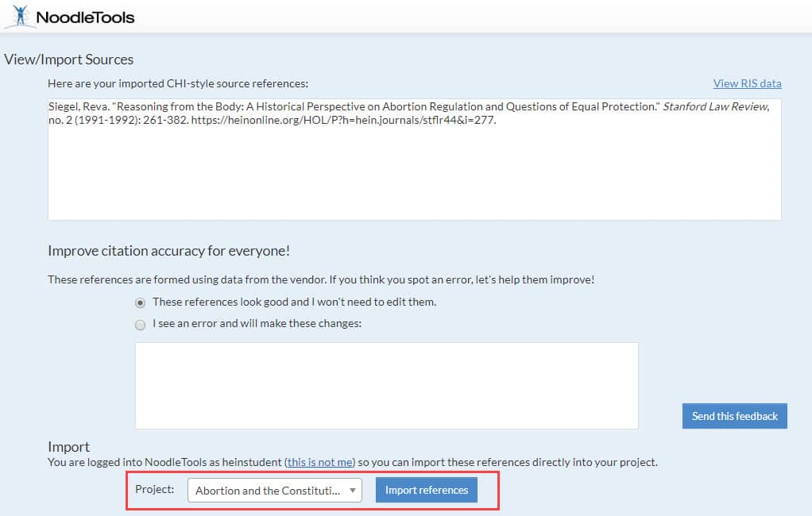This screenshot has height=516, width=812.
Task: Click 'this is not me' link
Action: [319, 462]
